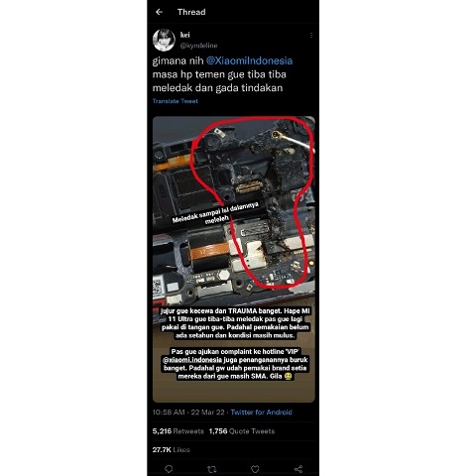Click the Twitter for Android source link

point(261,413)
